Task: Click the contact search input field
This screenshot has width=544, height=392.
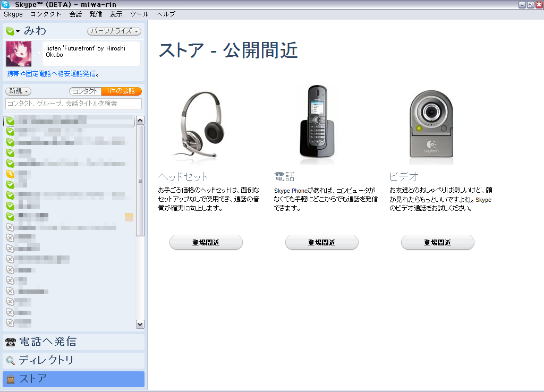Action: click(x=73, y=104)
